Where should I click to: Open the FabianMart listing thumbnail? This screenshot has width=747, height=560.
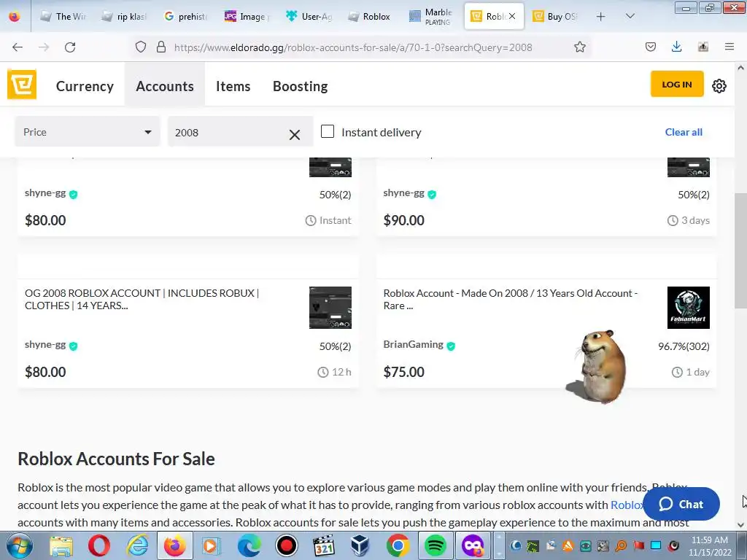(x=689, y=307)
